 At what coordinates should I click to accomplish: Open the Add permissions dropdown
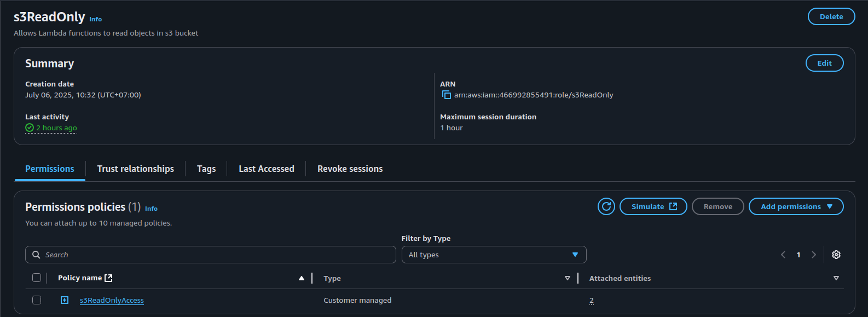coord(796,206)
